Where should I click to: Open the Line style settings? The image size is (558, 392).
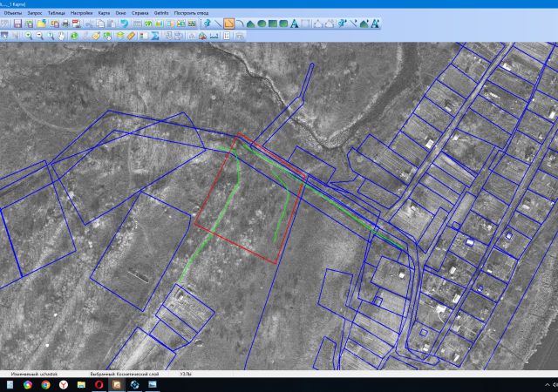(x=353, y=24)
